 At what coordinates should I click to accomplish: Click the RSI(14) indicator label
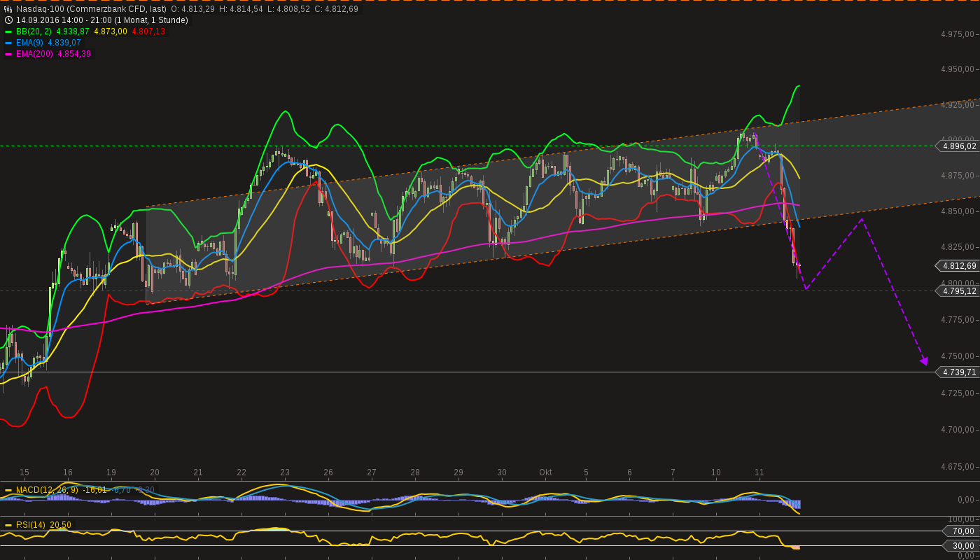point(29,525)
